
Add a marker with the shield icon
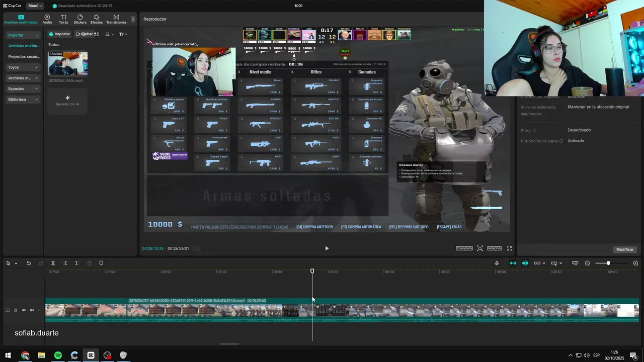(101, 263)
